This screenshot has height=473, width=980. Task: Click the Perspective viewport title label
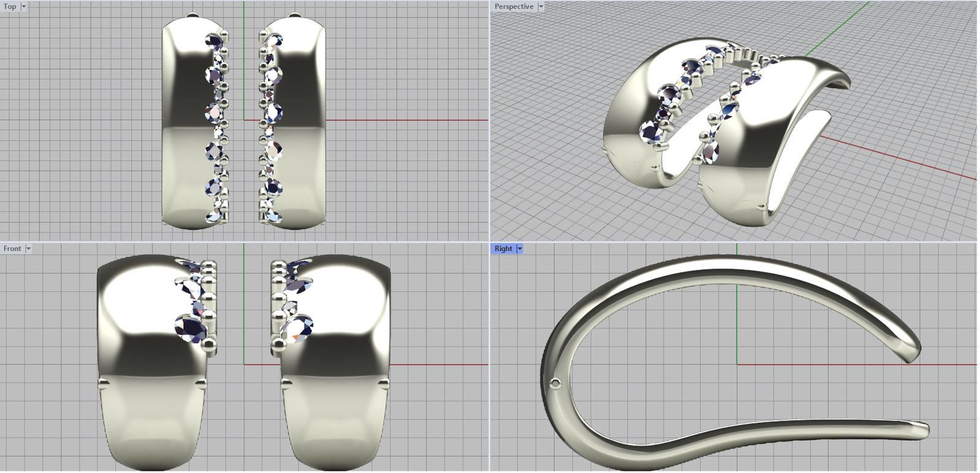pyautogui.click(x=513, y=7)
